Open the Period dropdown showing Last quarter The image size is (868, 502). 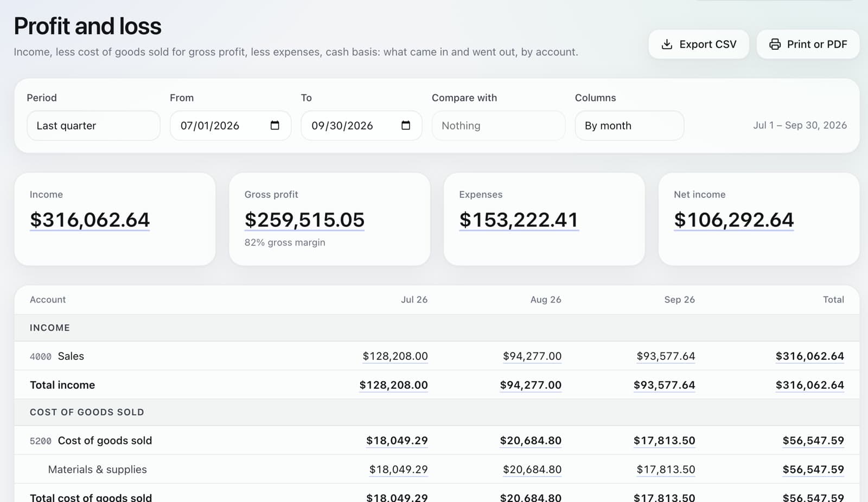point(93,126)
